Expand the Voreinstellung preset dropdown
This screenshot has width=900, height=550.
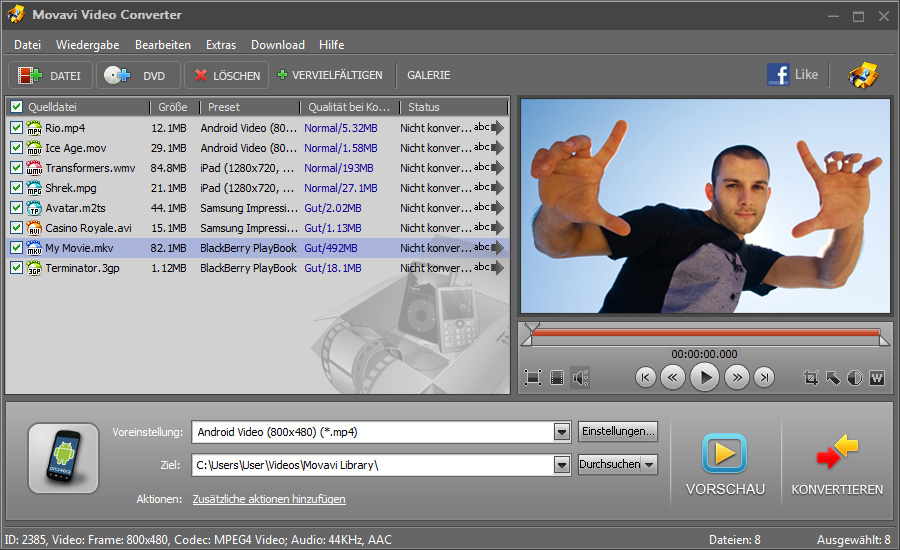561,432
